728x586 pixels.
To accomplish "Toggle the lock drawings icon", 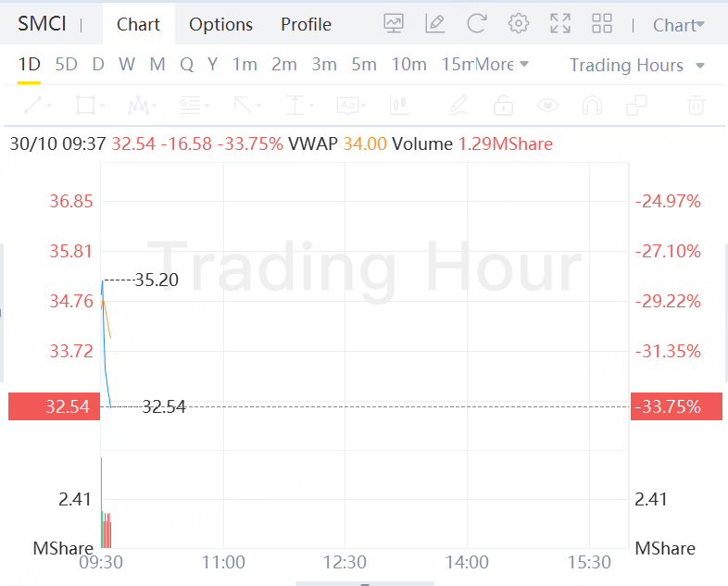I will (503, 106).
